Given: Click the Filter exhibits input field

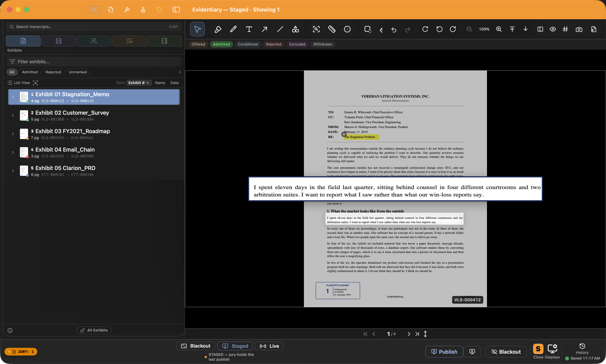Looking at the screenshot, I should click(94, 62).
